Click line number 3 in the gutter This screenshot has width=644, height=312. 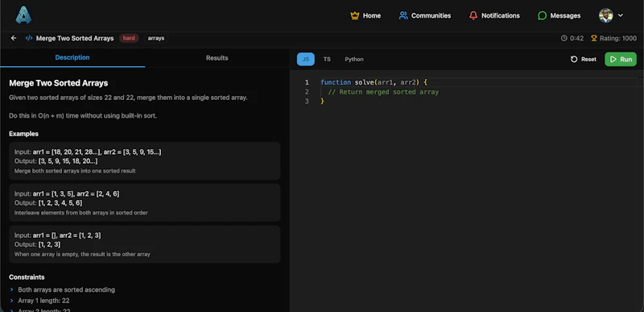pos(307,101)
